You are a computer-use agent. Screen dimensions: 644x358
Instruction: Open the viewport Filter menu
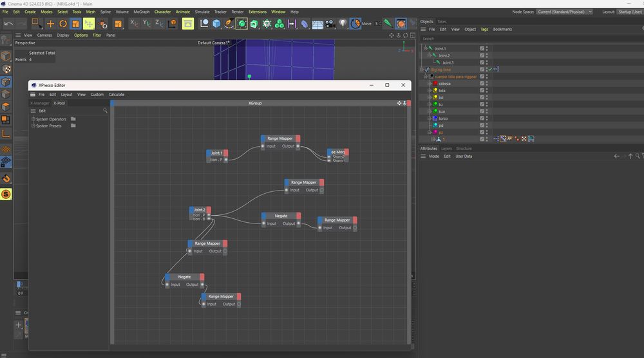pos(97,35)
